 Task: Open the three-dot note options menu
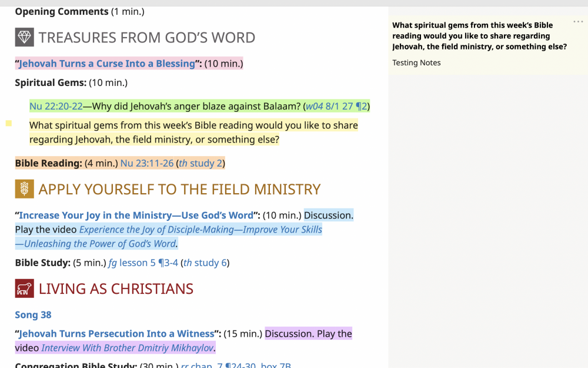coord(577,22)
